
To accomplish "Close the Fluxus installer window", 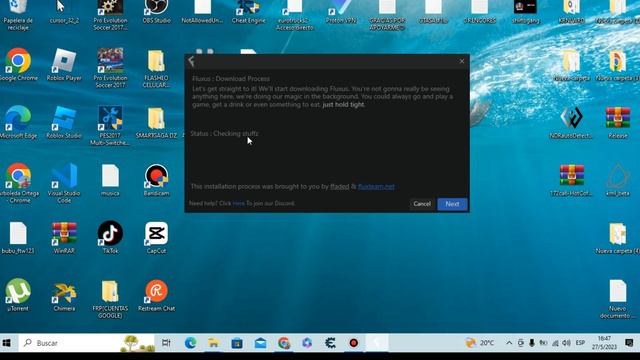I will pyautogui.click(x=462, y=61).
